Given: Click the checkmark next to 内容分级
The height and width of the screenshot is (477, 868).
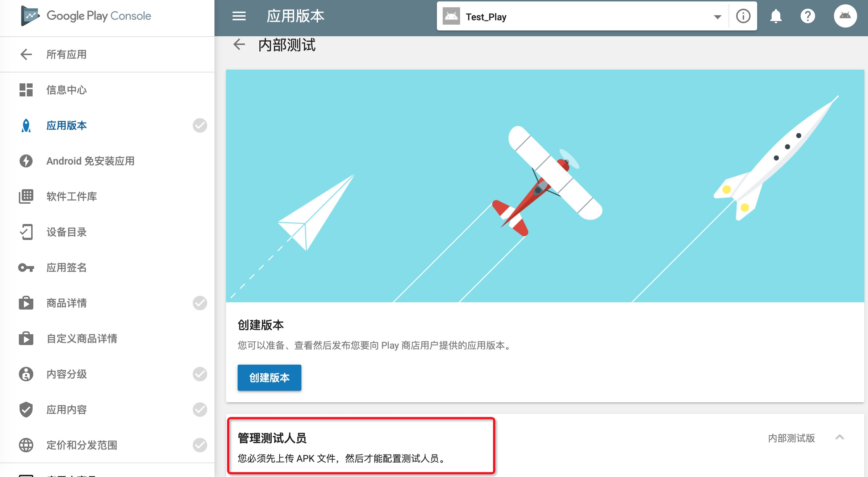Looking at the screenshot, I should (x=200, y=374).
